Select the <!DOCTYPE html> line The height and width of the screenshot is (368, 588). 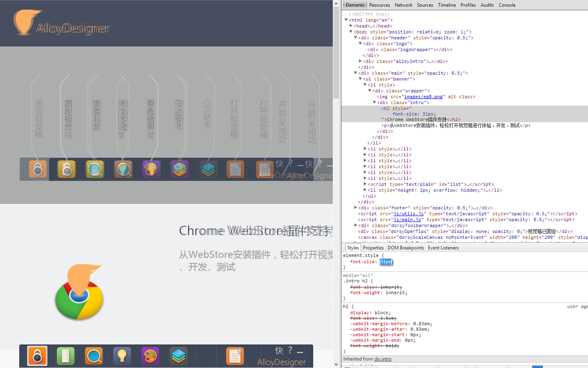click(369, 15)
